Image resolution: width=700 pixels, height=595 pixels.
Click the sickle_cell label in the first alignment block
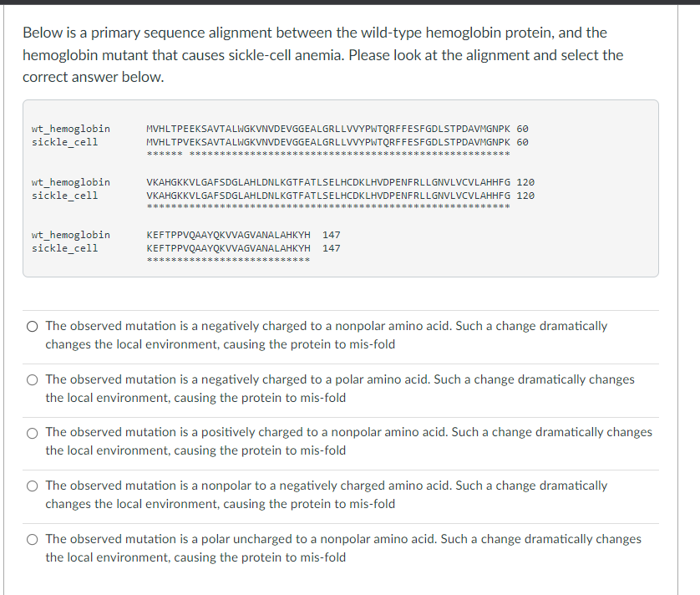pyautogui.click(x=64, y=141)
